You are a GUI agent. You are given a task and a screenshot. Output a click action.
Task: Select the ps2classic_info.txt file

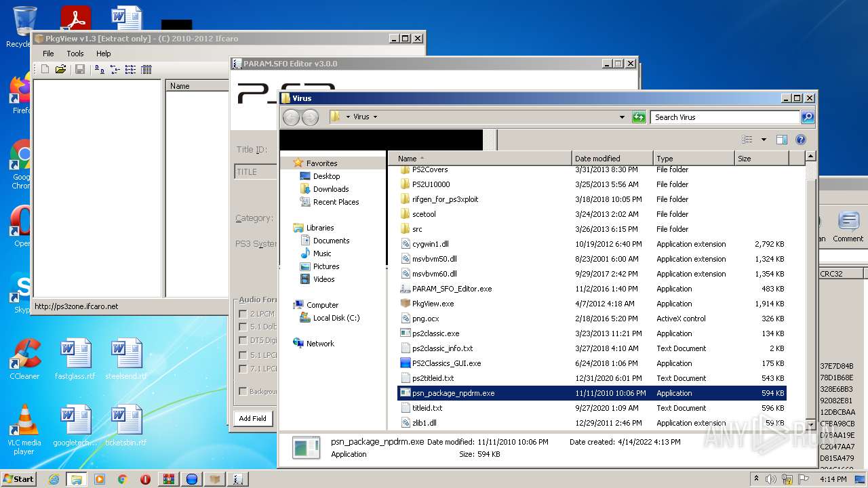point(442,348)
